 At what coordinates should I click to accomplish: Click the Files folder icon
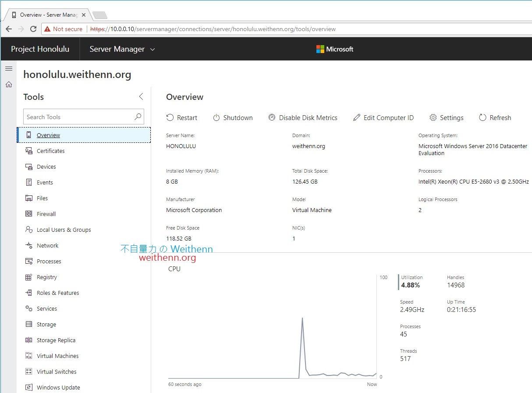[29, 198]
